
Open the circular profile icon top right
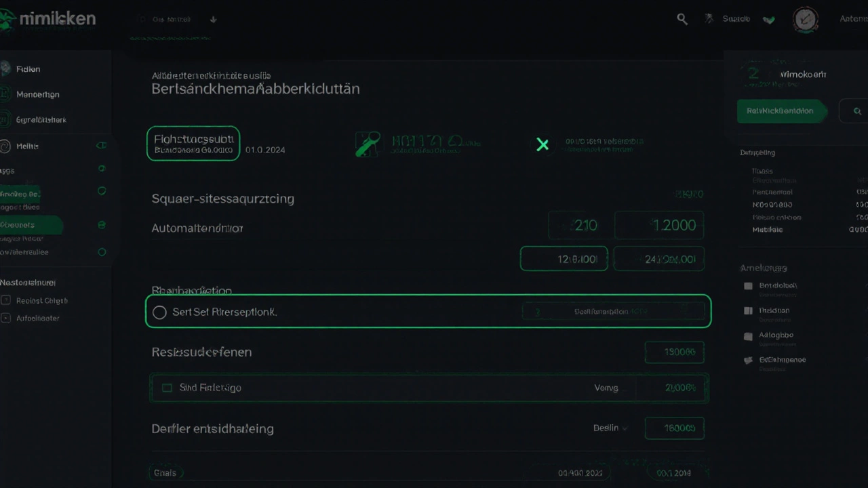point(806,20)
